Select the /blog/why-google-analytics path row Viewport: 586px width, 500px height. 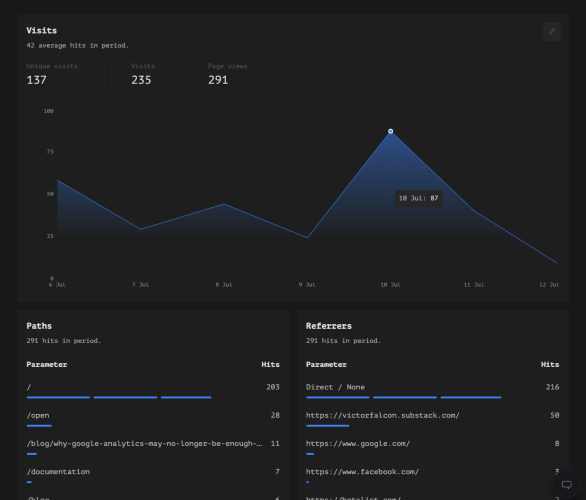click(x=153, y=447)
